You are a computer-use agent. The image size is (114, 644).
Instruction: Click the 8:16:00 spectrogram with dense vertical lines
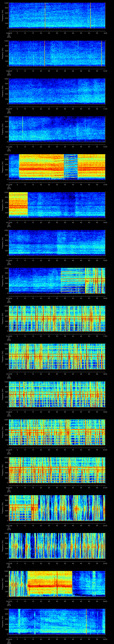[x=57, y=318]
